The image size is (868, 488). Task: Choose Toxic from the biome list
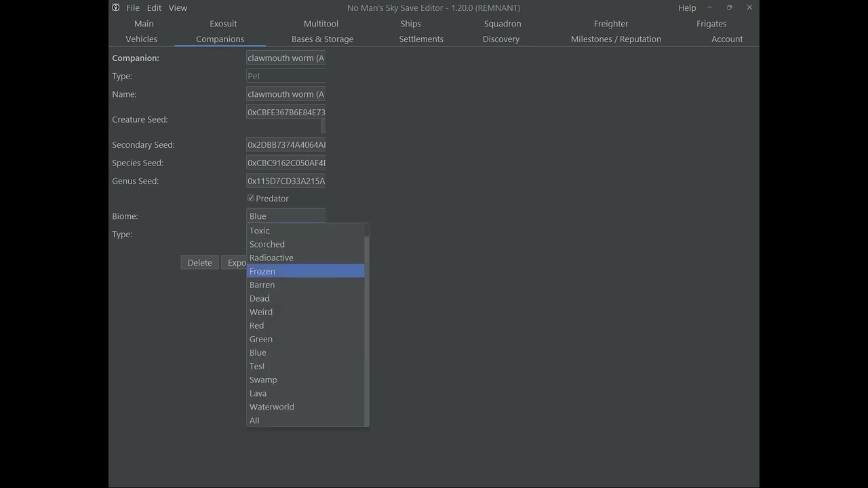point(306,230)
